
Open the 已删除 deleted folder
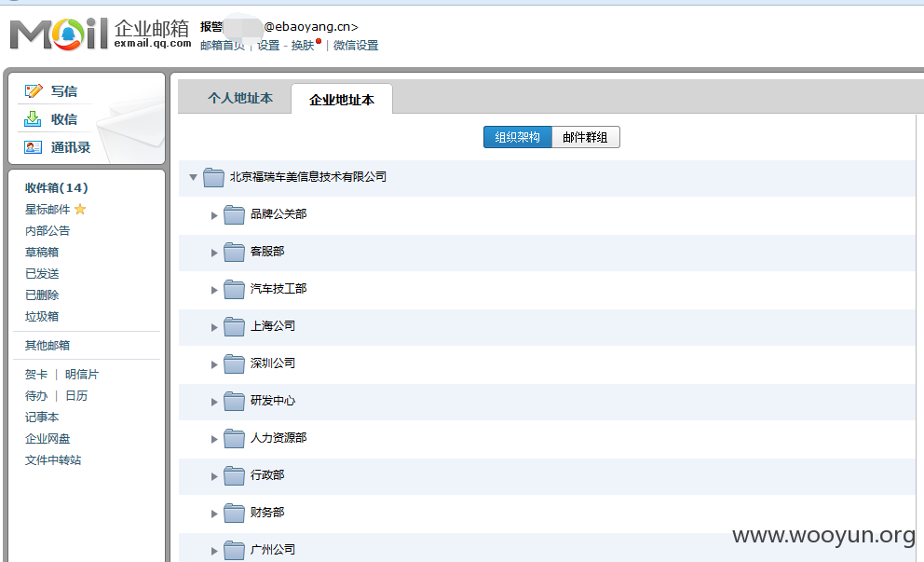pyautogui.click(x=42, y=295)
